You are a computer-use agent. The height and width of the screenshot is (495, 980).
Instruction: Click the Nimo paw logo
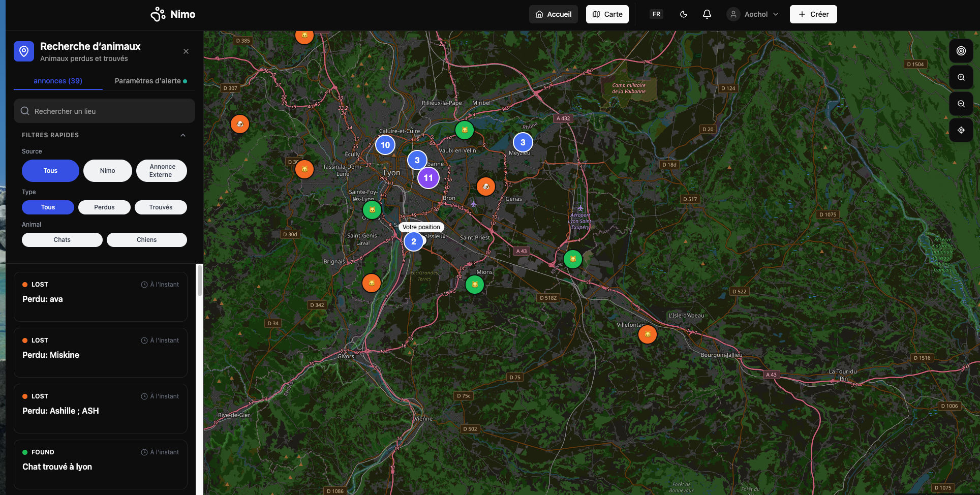pos(158,14)
